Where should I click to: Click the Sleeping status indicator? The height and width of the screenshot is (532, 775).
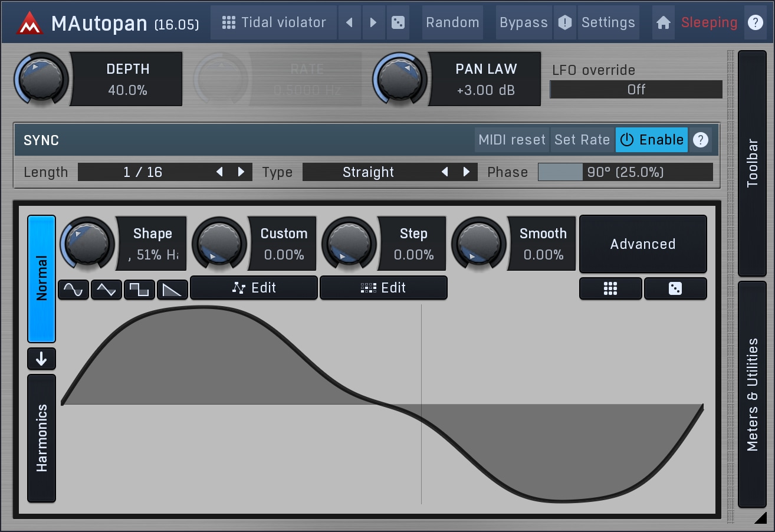tap(709, 22)
